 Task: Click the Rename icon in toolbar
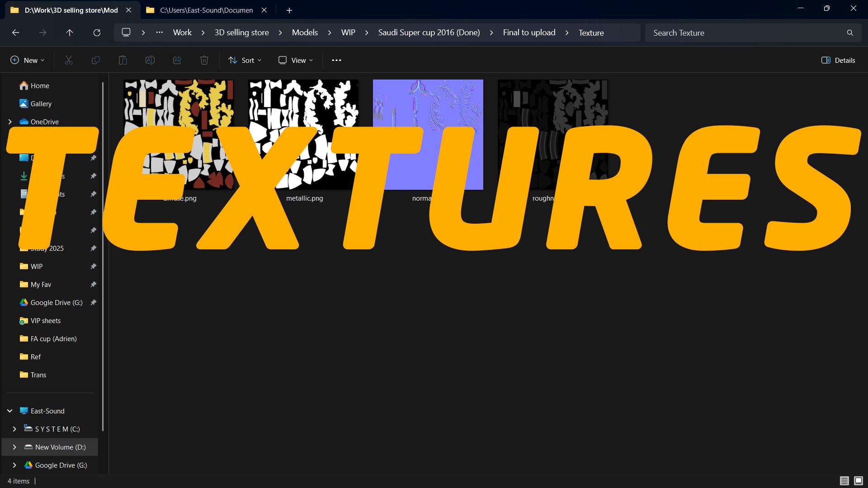pyautogui.click(x=150, y=60)
